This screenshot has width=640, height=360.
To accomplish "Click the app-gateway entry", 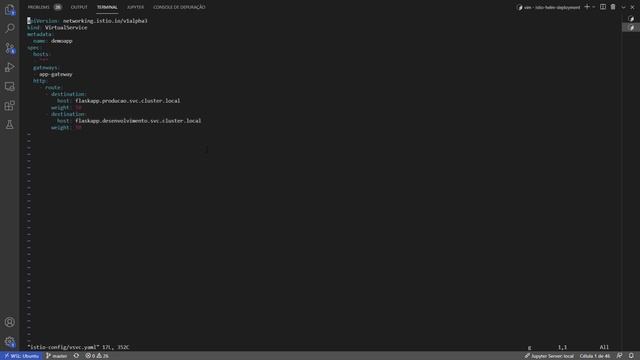I will point(56,74).
